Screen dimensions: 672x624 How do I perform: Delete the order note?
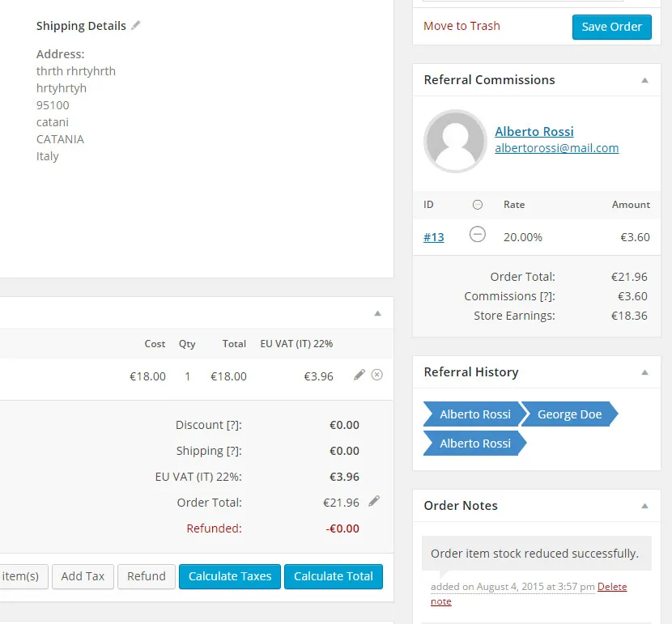point(612,586)
